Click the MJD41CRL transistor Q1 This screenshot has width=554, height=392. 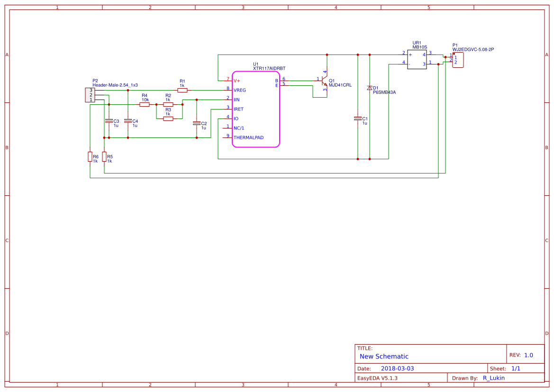pyautogui.click(x=325, y=82)
